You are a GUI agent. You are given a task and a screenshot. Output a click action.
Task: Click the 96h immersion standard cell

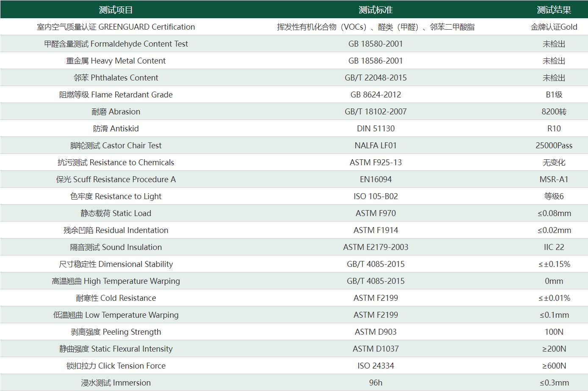pyautogui.click(x=376, y=383)
